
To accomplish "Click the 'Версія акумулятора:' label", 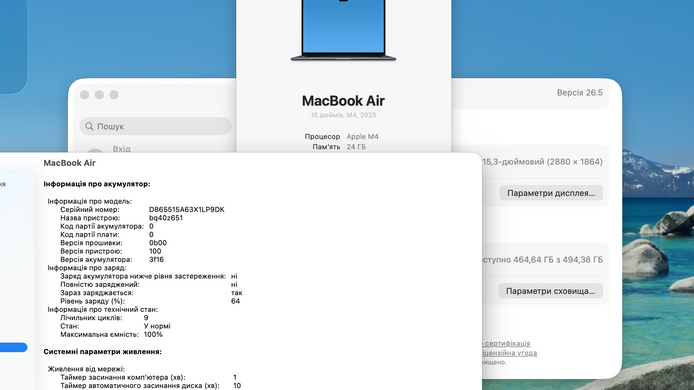I will (96, 259).
